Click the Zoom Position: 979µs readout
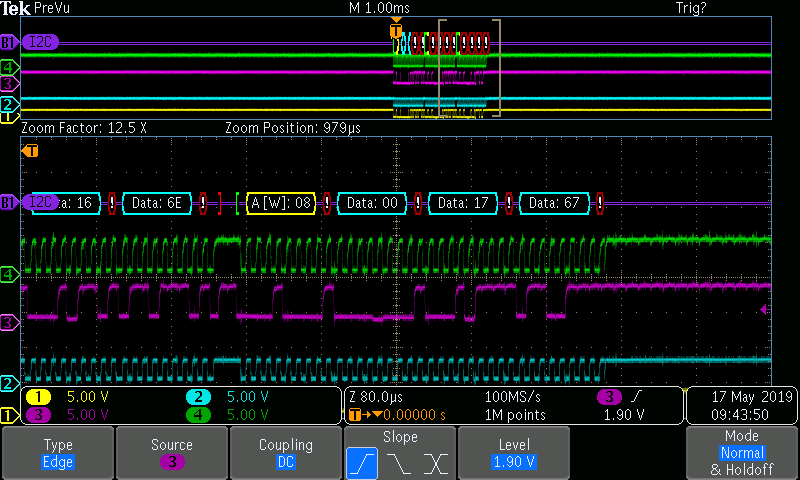This screenshot has width=800, height=480. (293, 128)
